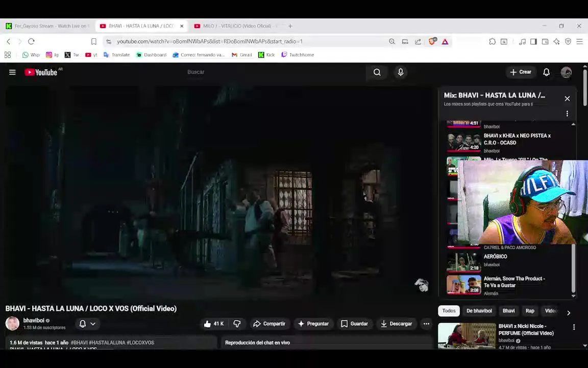Dislike the video with thumbs down

point(237,324)
